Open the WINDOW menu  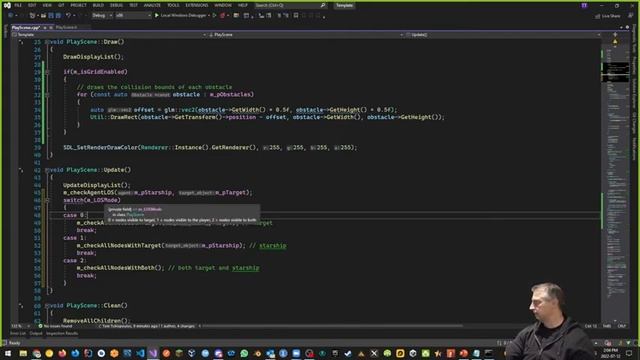[x=223, y=5]
